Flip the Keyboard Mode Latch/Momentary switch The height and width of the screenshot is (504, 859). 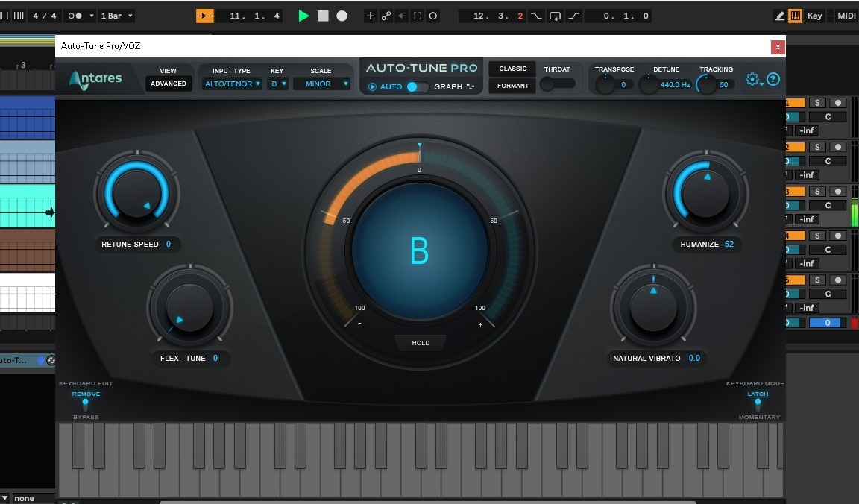coord(758,406)
